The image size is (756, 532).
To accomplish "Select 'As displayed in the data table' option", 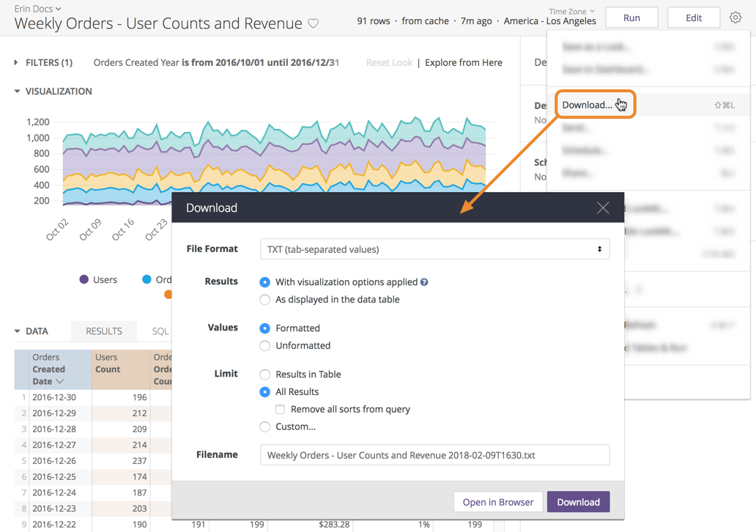I will (265, 300).
